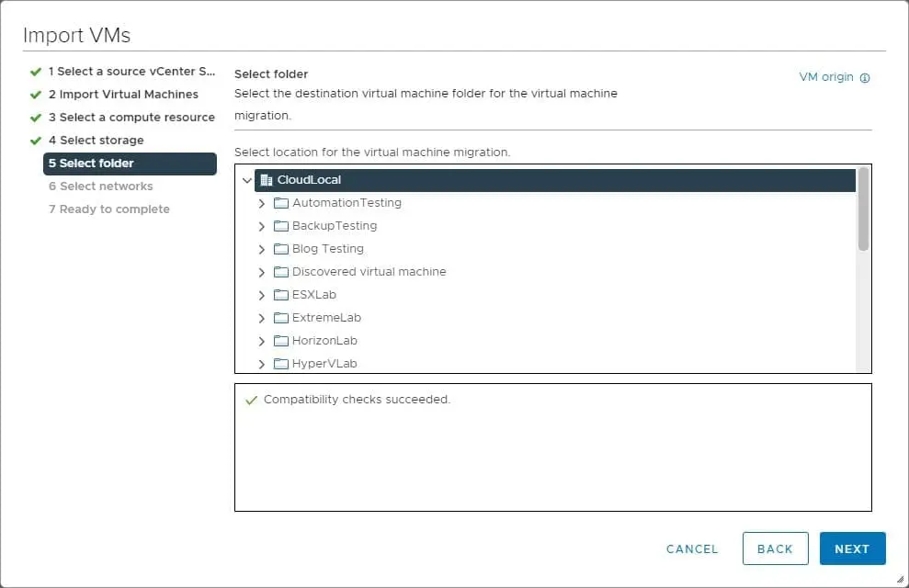Image resolution: width=909 pixels, height=588 pixels.
Task: Click the Blog Testing folder icon
Action: [x=281, y=249]
